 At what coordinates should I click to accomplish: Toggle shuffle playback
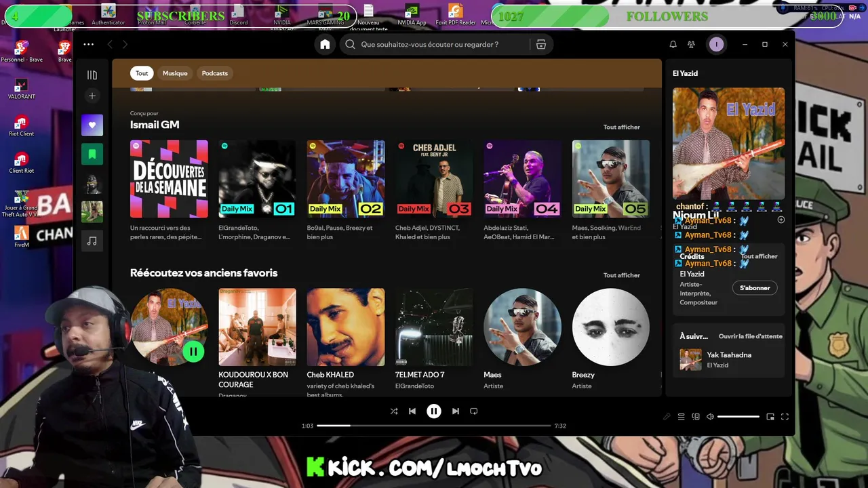click(x=394, y=411)
